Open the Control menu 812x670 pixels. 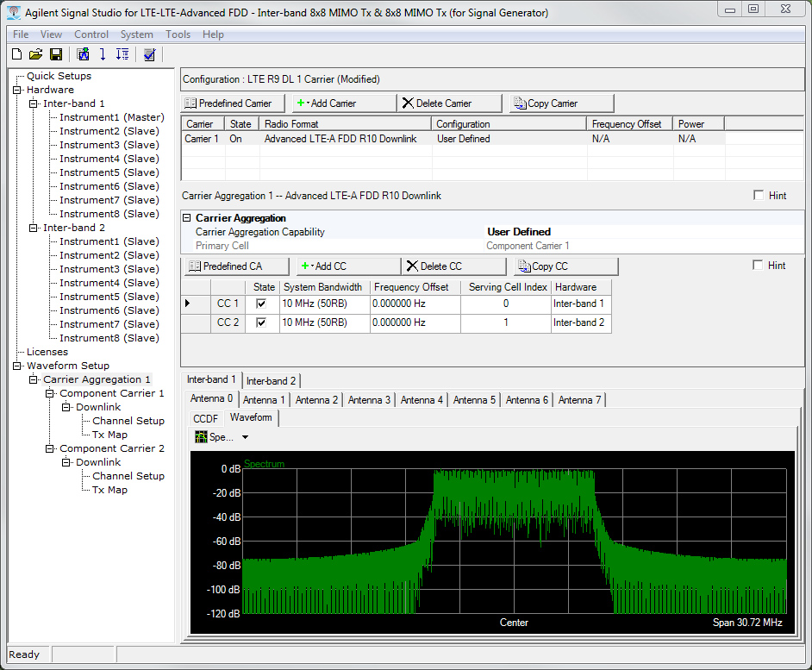91,34
